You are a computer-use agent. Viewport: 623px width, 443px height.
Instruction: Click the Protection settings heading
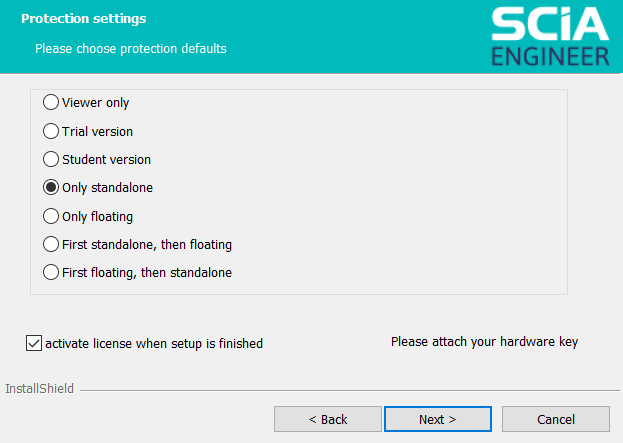[83, 19]
